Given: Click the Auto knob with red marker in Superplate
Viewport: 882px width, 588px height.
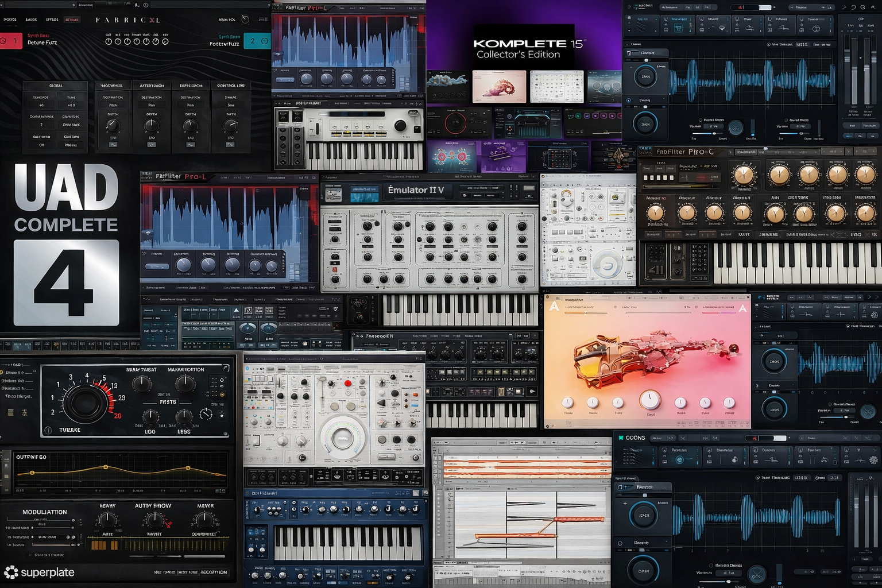Looking at the screenshot, I should [x=154, y=520].
